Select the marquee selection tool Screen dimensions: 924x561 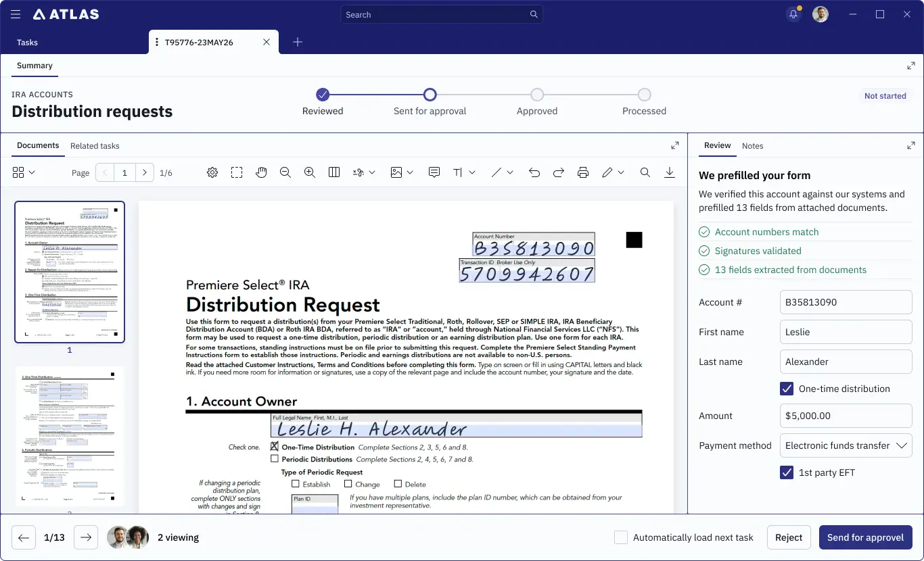[x=237, y=172]
